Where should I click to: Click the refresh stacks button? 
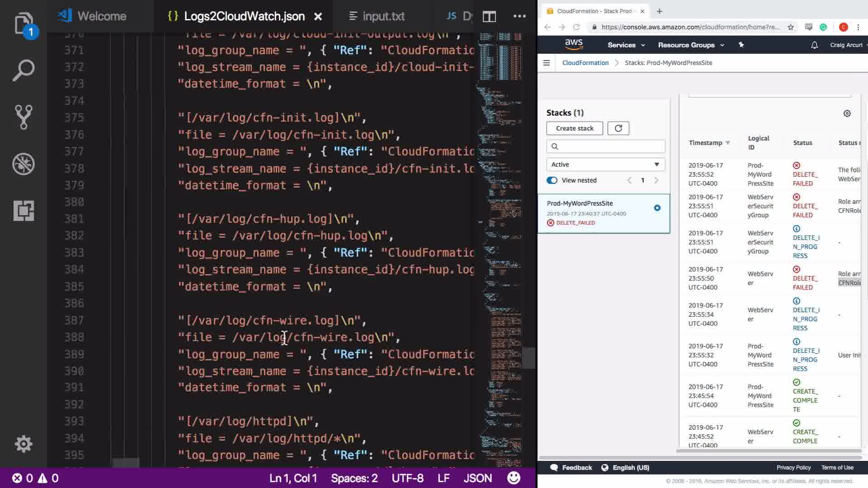[x=618, y=128]
